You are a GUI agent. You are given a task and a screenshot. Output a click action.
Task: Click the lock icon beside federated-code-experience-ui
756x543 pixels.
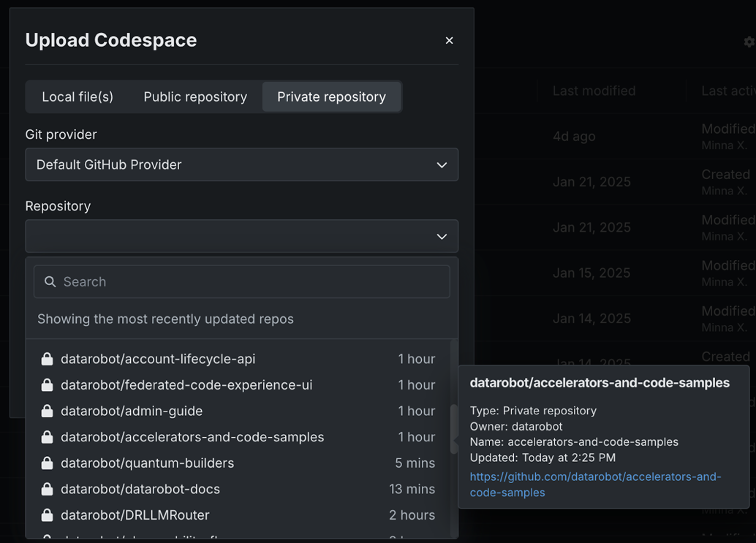(x=47, y=385)
